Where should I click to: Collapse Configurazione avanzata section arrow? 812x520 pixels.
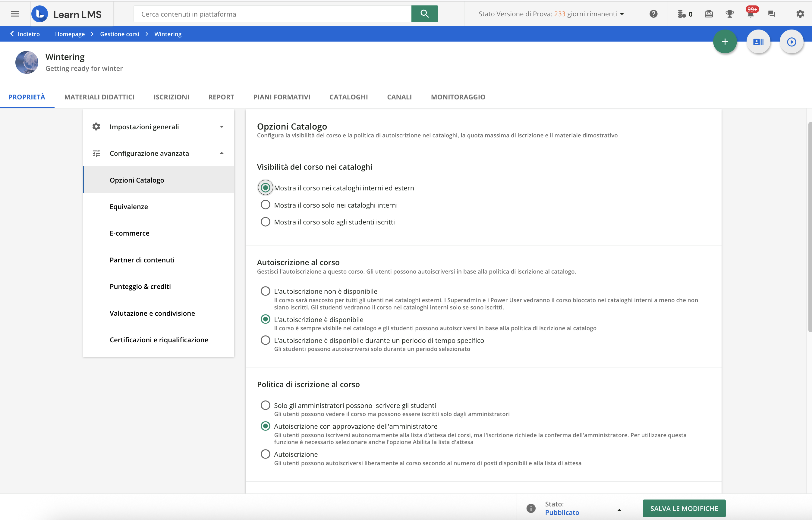pyautogui.click(x=222, y=153)
